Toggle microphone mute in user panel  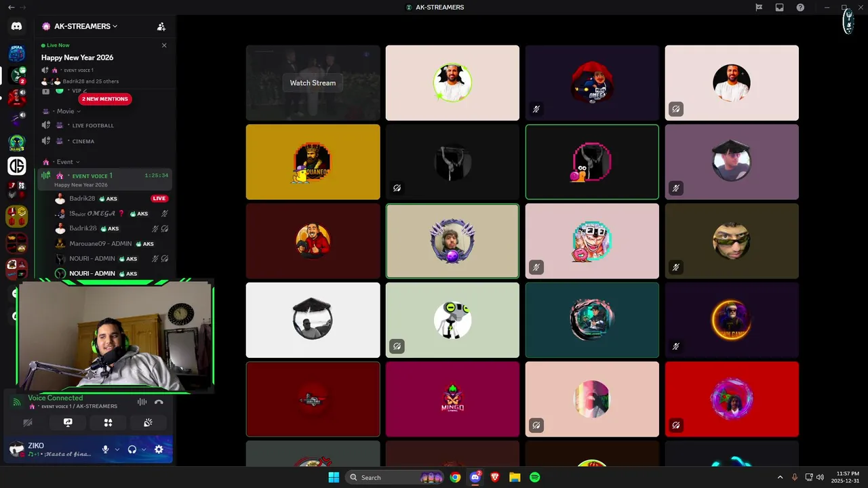pyautogui.click(x=105, y=449)
